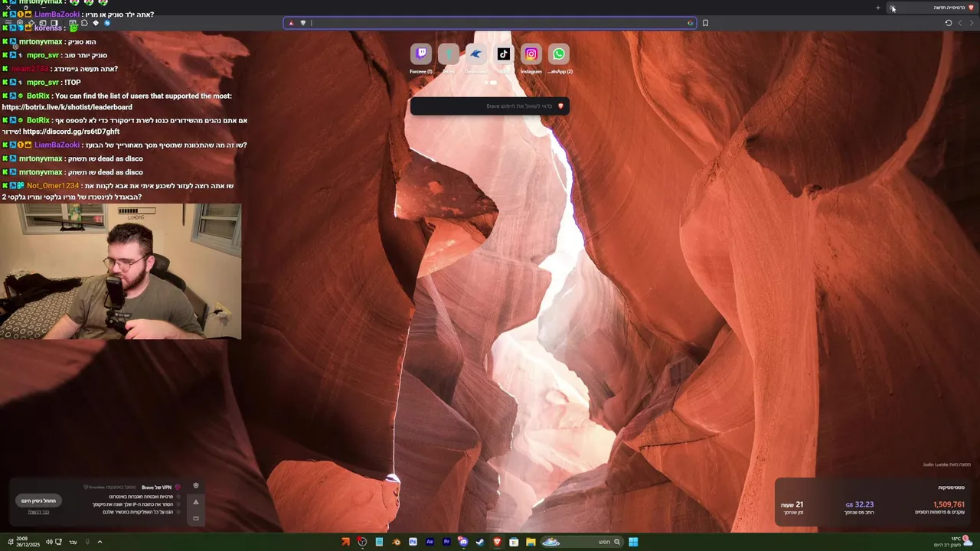Select the Rewards triangle icon in the side card
The image size is (980, 551).
pyautogui.click(x=196, y=502)
